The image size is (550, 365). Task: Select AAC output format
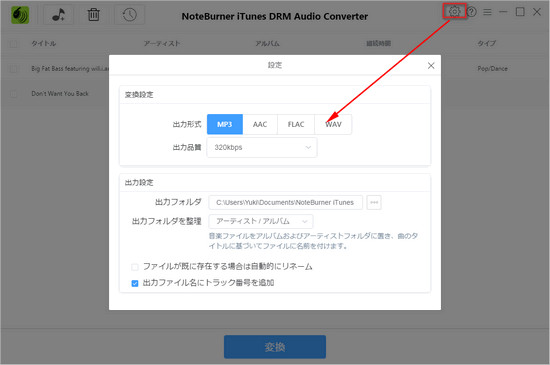click(260, 124)
